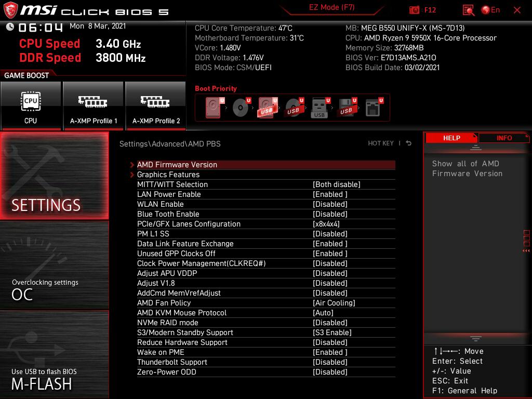This screenshot has width=532, height=399.
Task: Select network boot device icon
Action: (x=374, y=108)
